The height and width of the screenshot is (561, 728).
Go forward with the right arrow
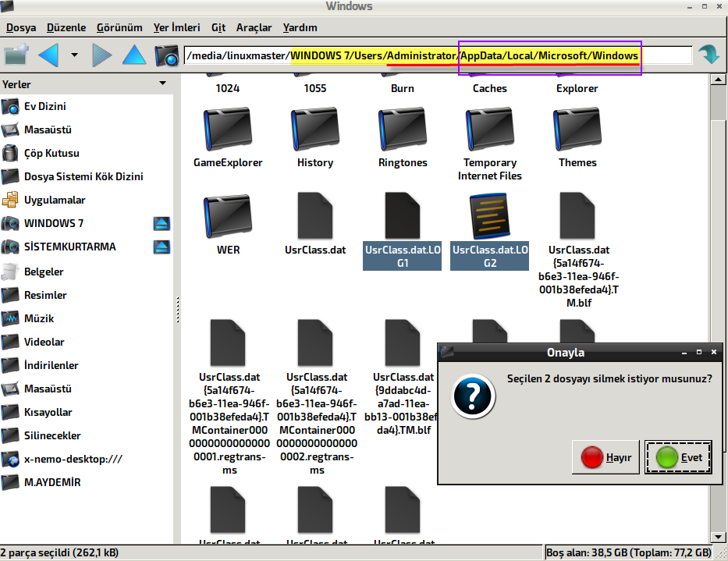coord(101,55)
